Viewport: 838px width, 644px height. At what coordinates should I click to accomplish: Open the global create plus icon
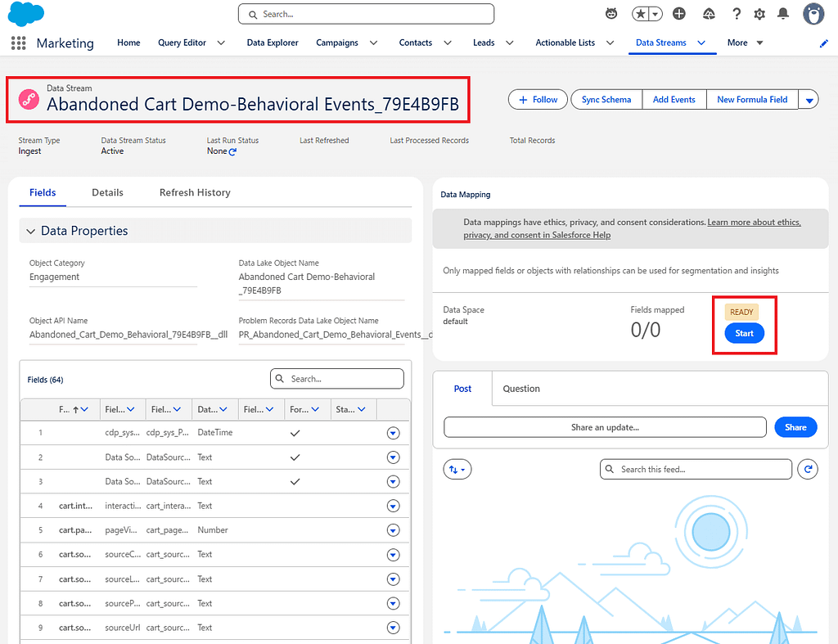coord(678,14)
